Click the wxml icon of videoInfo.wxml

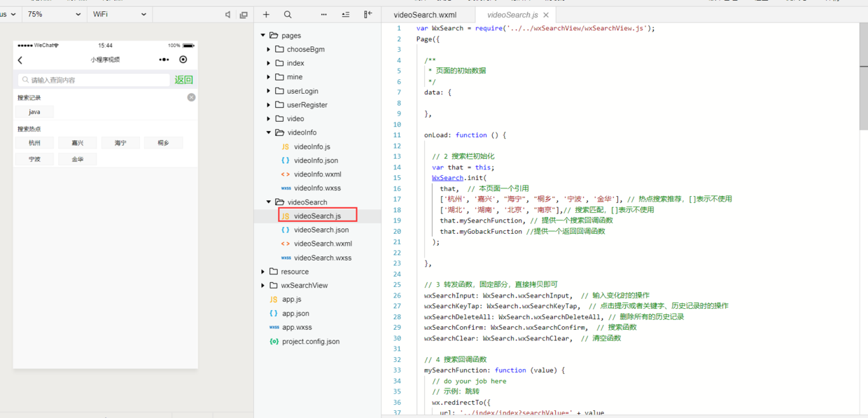coord(285,174)
